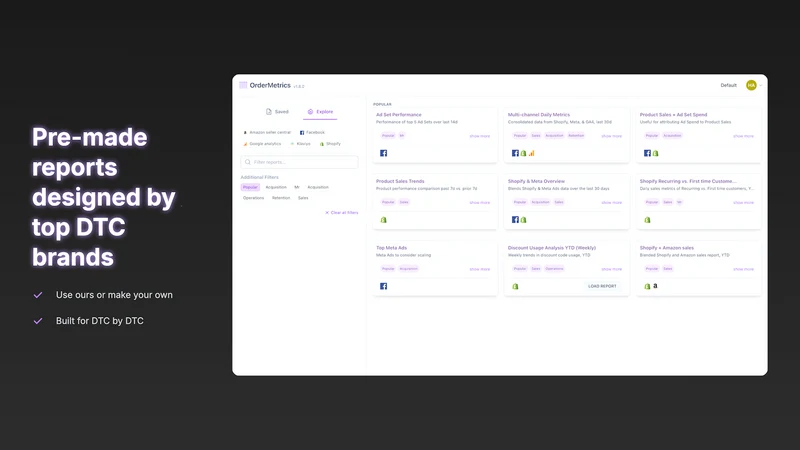800x450 pixels.
Task: Click Shopify icon in Shopify & Meta Overview card
Action: [x=523, y=220]
